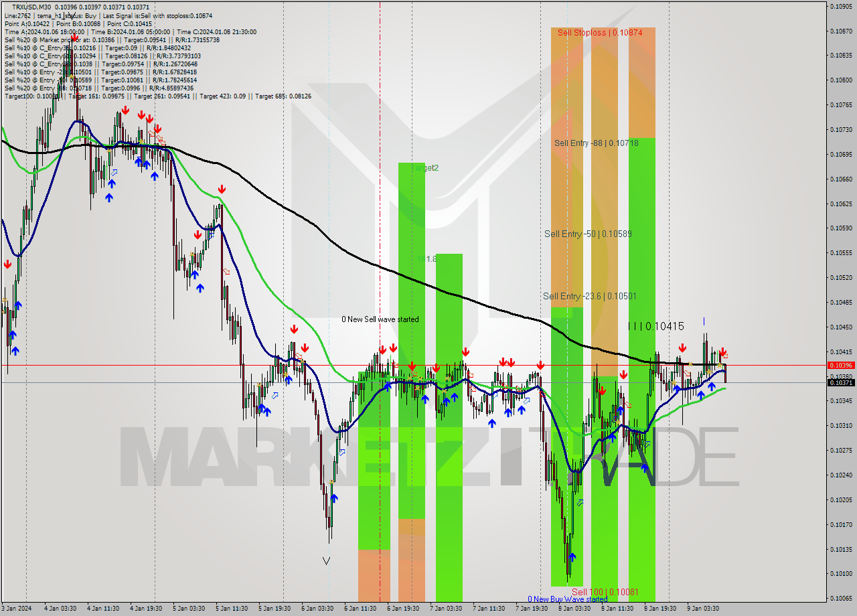Select the 'Sell Entry -23.6 | 0.10501' label
Screen dimensions: 857x616
(x=590, y=296)
